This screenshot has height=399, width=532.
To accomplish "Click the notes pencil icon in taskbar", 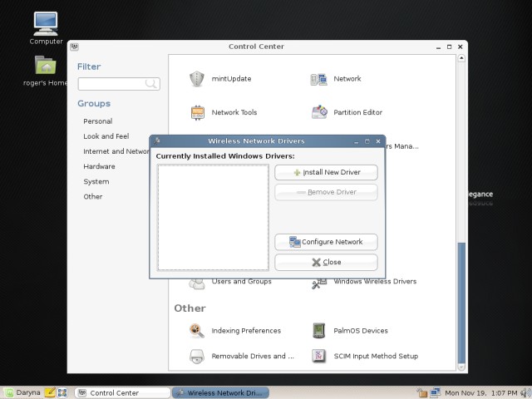I will pos(50,392).
